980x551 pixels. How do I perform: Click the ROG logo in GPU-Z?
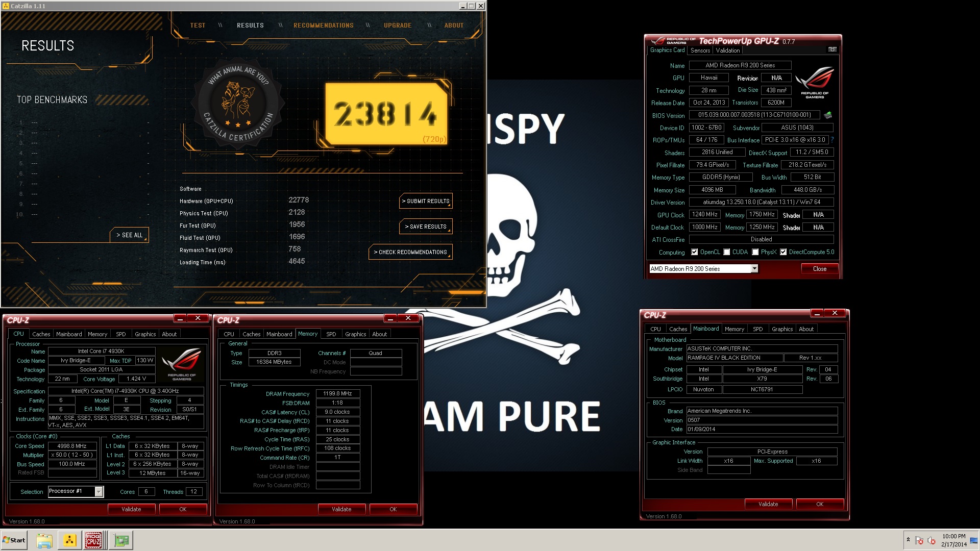(x=815, y=83)
